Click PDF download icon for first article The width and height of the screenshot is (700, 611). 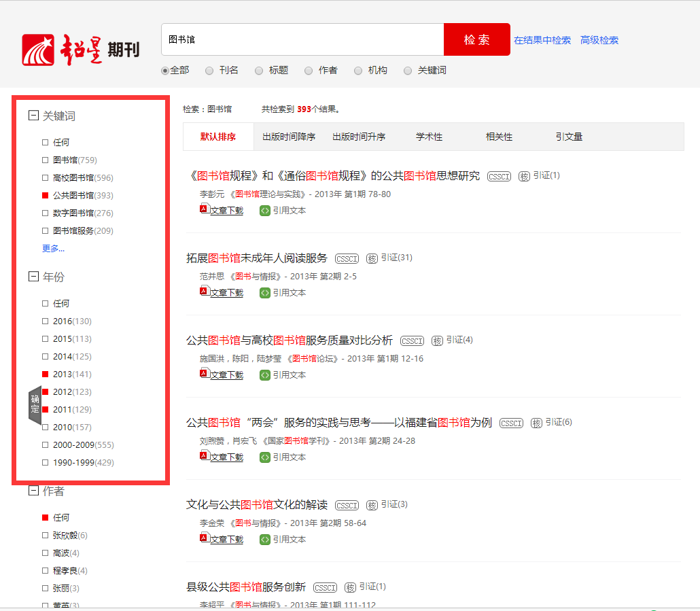(x=204, y=209)
